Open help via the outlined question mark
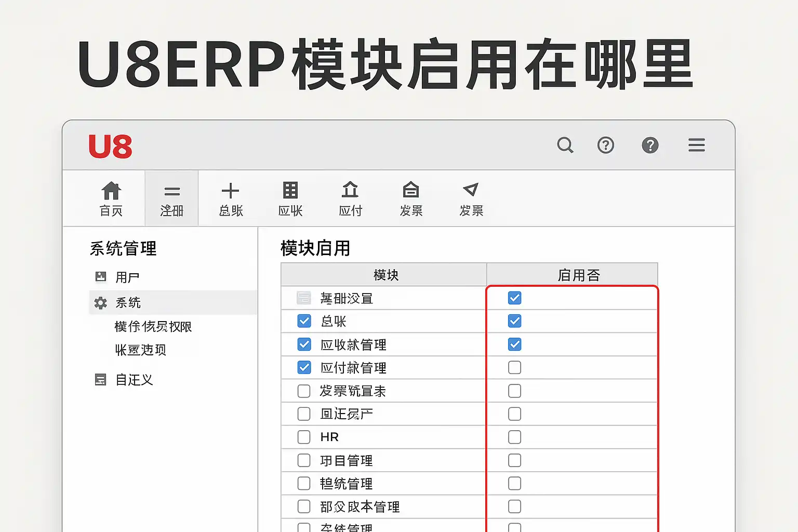 (606, 145)
